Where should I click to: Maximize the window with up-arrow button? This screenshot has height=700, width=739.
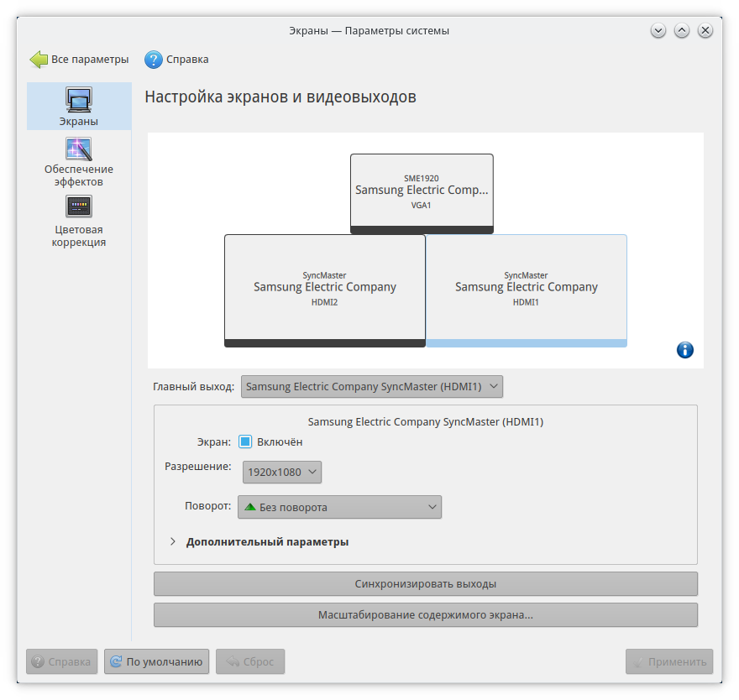682,30
